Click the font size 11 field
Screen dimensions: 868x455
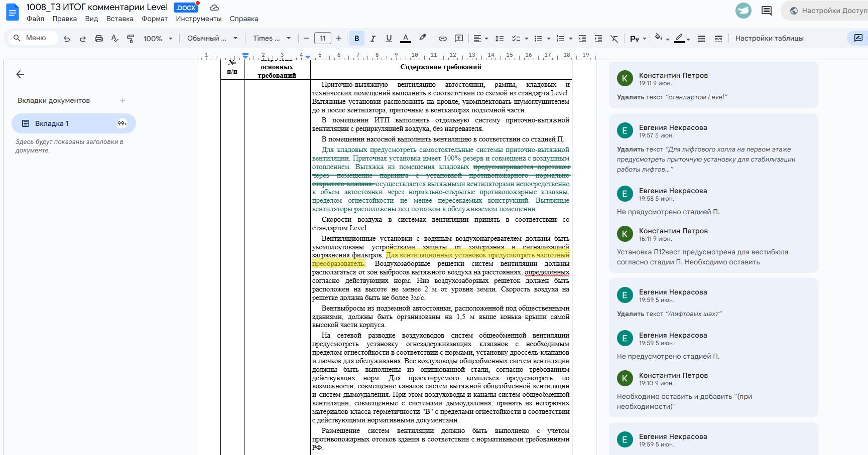[x=323, y=39]
